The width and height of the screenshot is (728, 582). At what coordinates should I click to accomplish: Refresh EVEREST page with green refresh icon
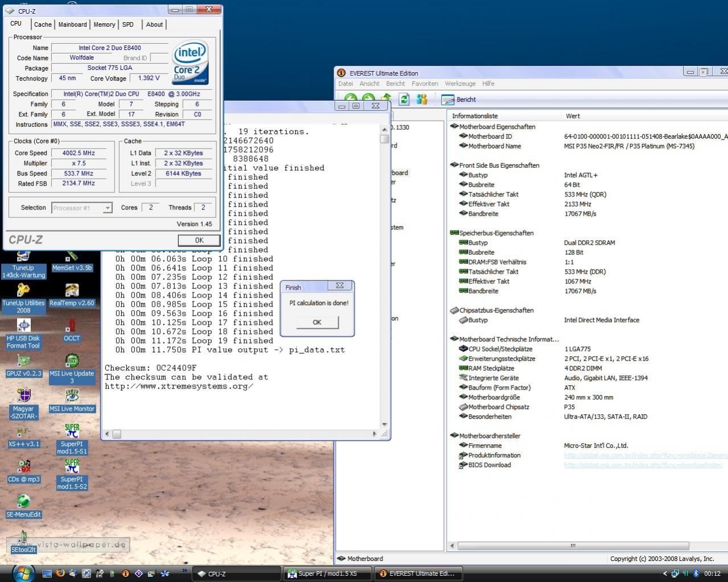pyautogui.click(x=404, y=99)
